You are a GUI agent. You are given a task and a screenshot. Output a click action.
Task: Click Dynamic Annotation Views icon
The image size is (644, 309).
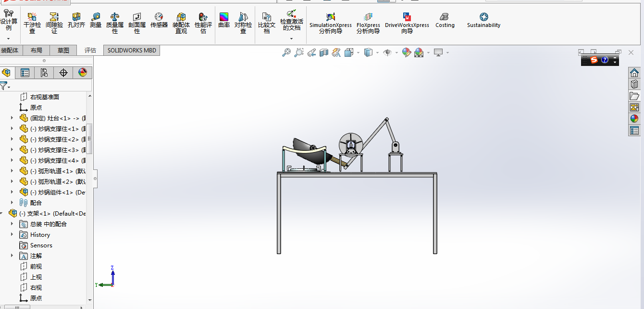(x=336, y=52)
